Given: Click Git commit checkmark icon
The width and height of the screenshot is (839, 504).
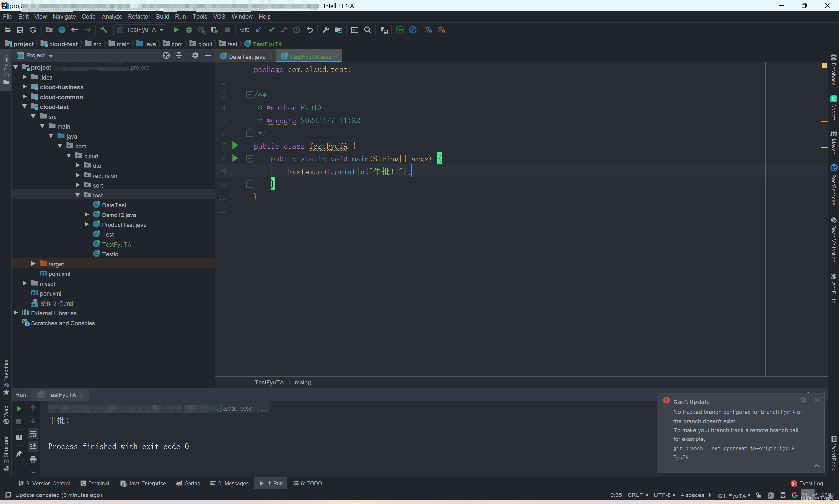Looking at the screenshot, I should tap(271, 30).
